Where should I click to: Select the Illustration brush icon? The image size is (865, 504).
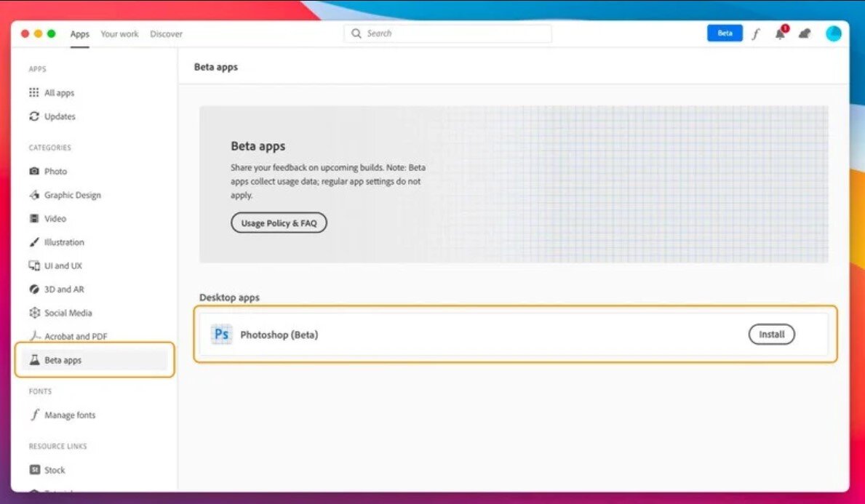(34, 241)
